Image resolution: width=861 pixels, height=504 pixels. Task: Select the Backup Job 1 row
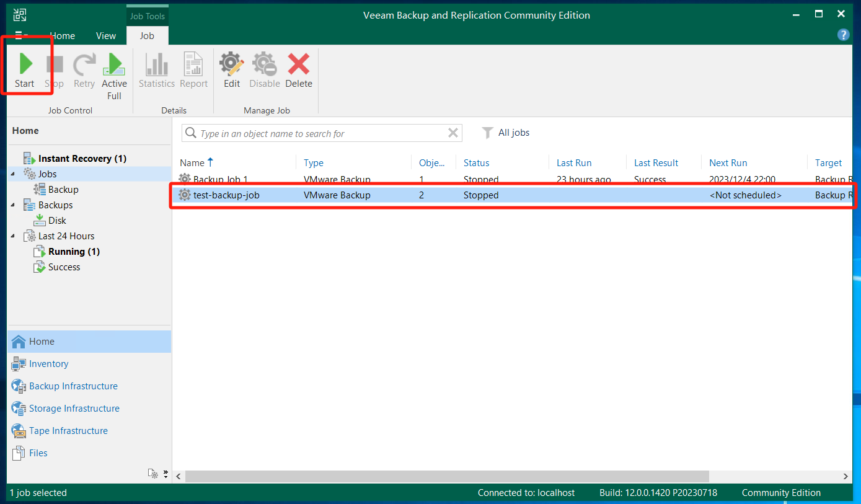(512, 179)
